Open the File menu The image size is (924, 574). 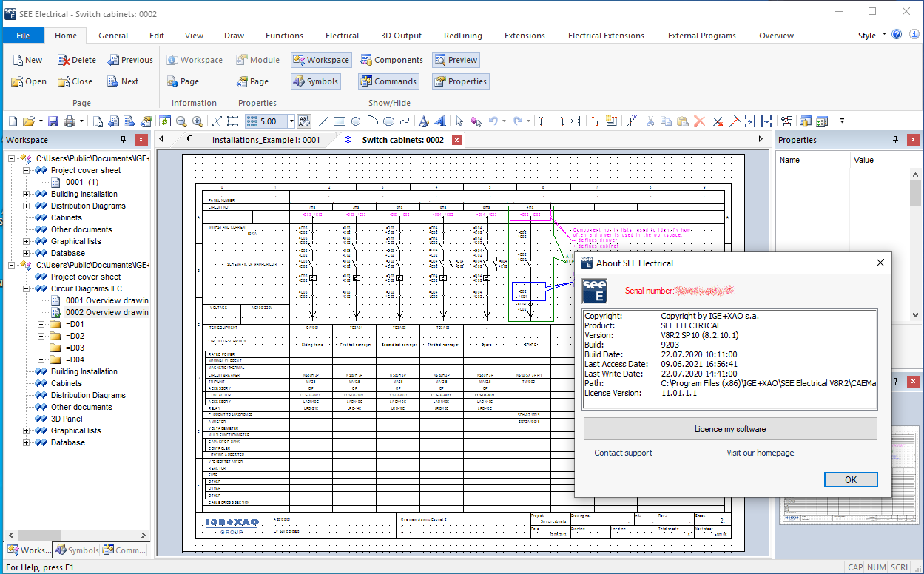click(23, 36)
